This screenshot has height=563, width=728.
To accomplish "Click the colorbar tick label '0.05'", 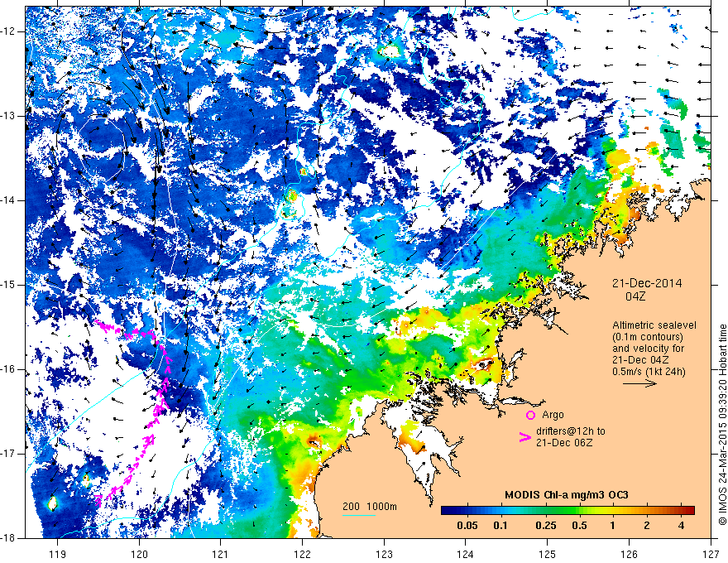I will (x=467, y=526).
